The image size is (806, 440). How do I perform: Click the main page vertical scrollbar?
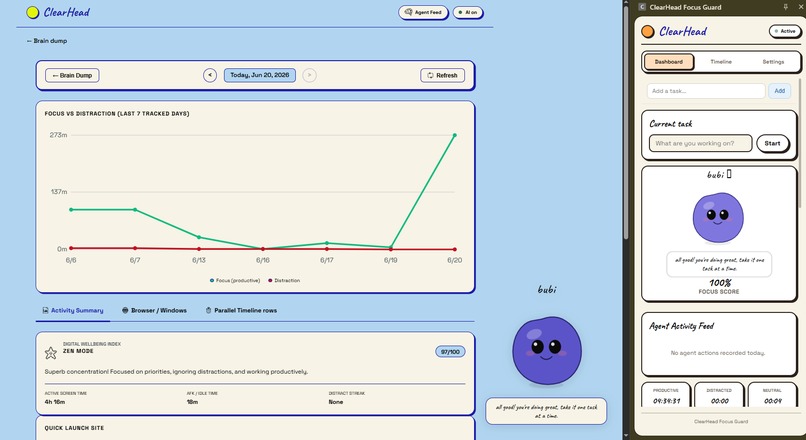point(626,123)
